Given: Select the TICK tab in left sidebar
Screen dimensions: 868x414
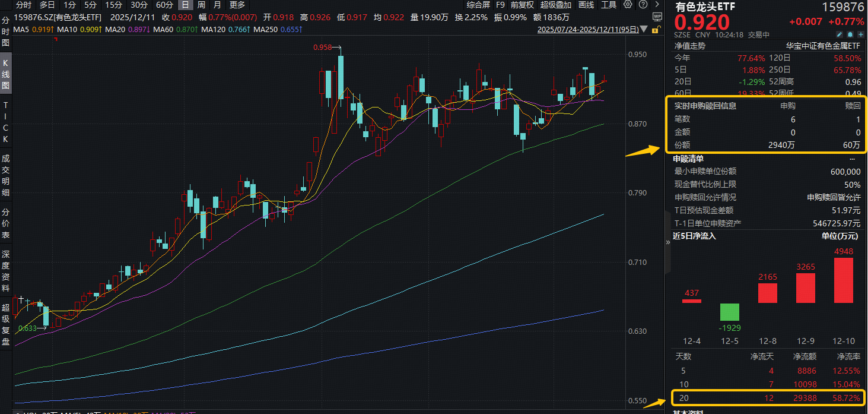Looking at the screenshot, I should coord(6,120).
